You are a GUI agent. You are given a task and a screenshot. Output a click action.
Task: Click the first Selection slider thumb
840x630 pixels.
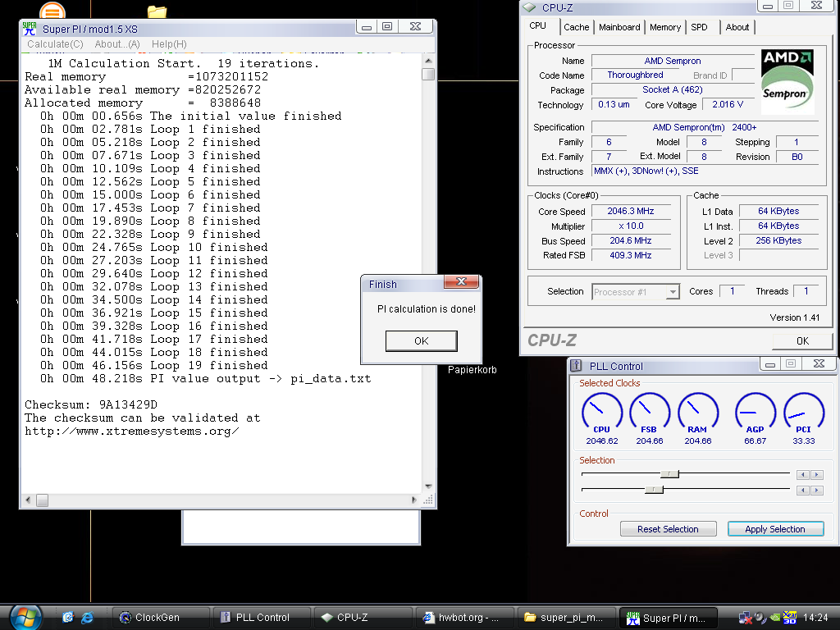coord(669,473)
